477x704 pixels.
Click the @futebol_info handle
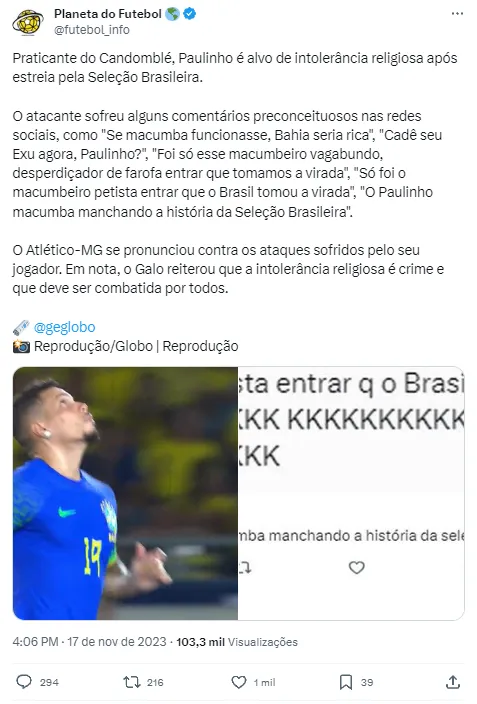pyautogui.click(x=92, y=30)
